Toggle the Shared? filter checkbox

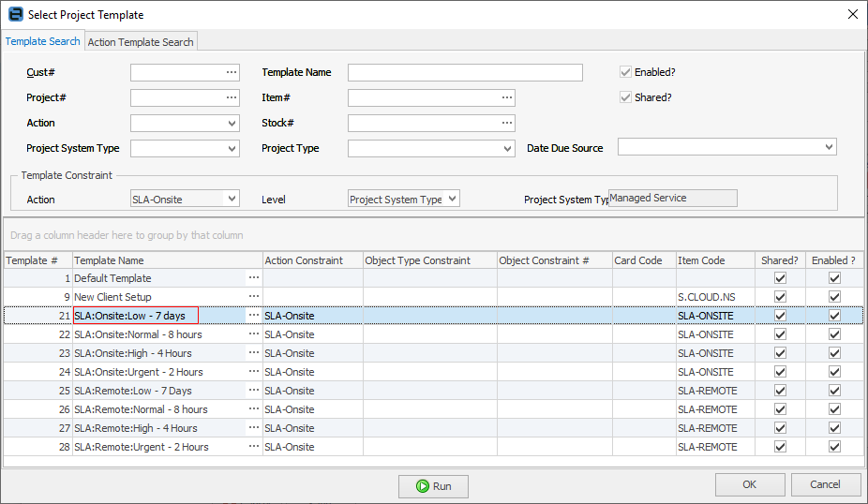[625, 97]
